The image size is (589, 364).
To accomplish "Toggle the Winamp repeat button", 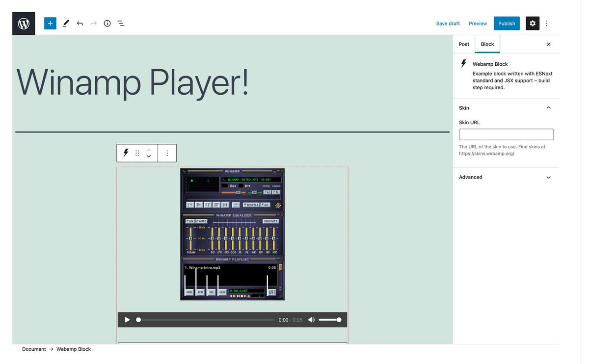I will pyautogui.click(x=266, y=205).
